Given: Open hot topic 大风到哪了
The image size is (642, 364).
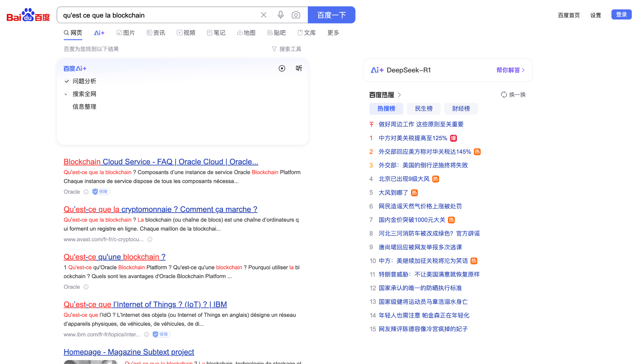Looking at the screenshot, I should [x=393, y=193].
